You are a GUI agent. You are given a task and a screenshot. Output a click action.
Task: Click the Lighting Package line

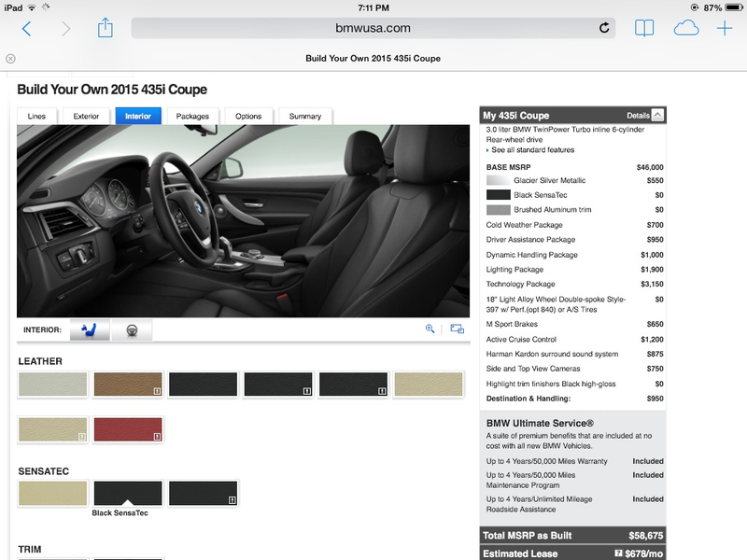(x=574, y=270)
